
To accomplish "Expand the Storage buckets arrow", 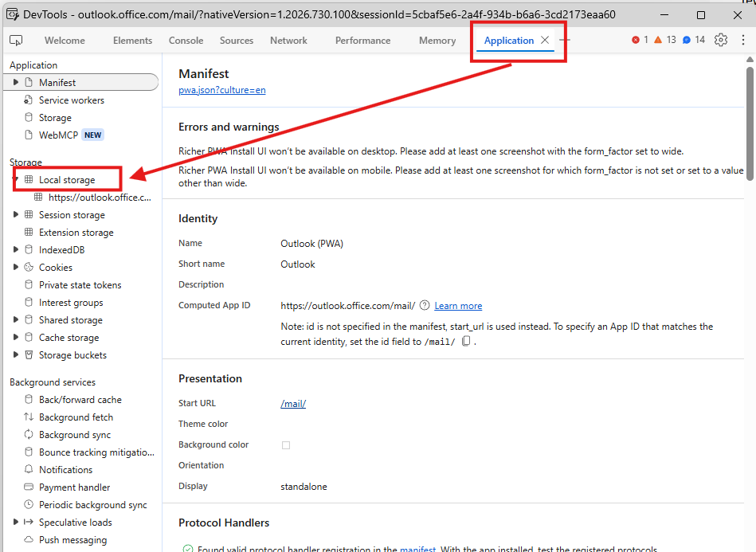I will coord(15,354).
